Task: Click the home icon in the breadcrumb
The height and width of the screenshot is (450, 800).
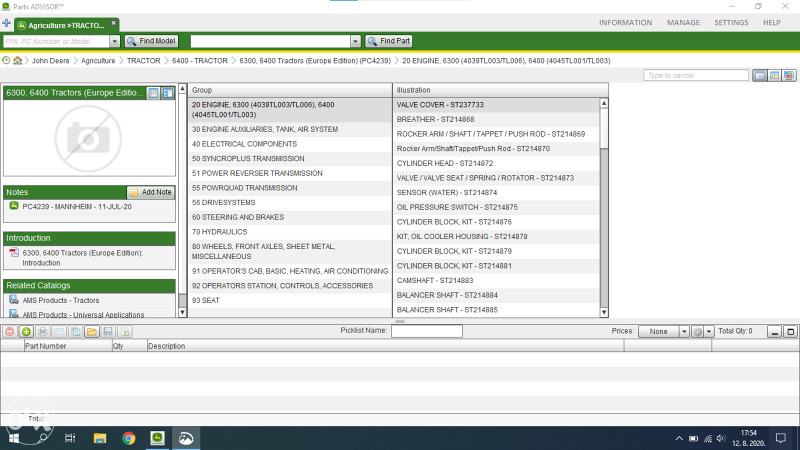Action: (x=18, y=60)
